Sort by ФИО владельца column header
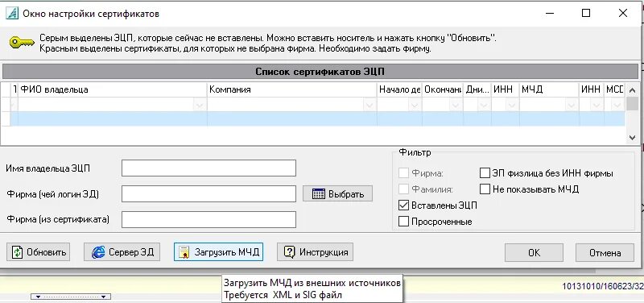The width and height of the screenshot is (644, 303). coord(112,89)
